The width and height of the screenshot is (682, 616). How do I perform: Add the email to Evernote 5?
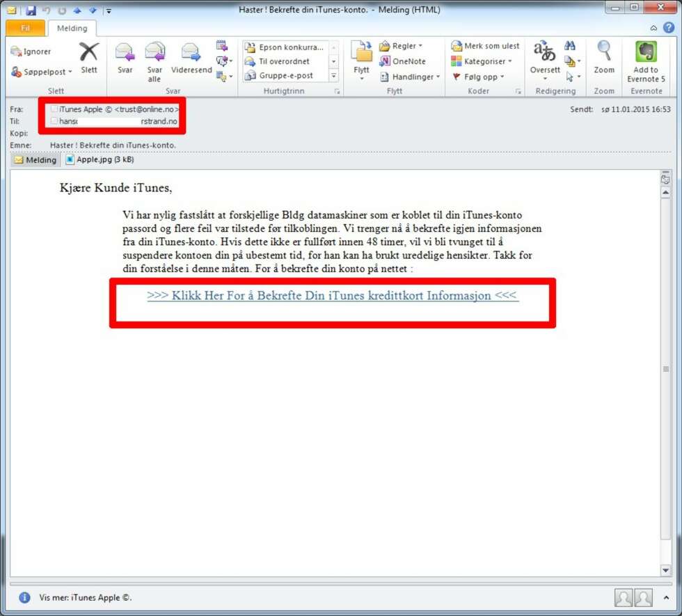646,62
